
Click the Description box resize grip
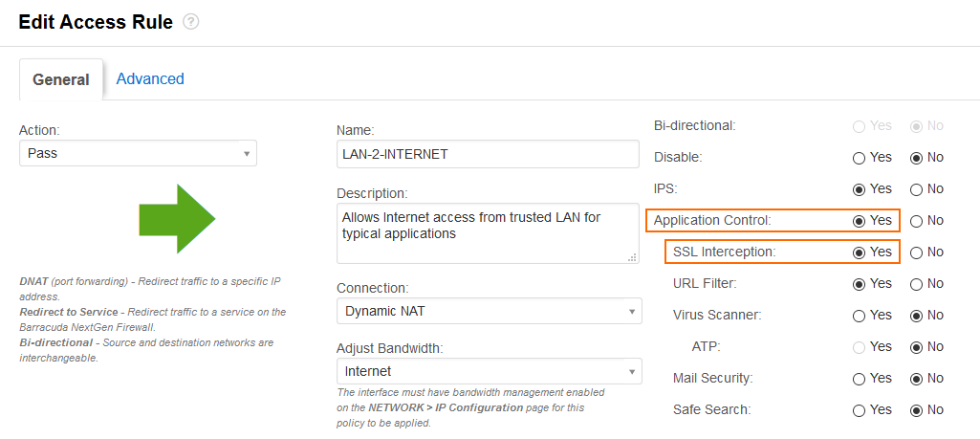pyautogui.click(x=632, y=256)
